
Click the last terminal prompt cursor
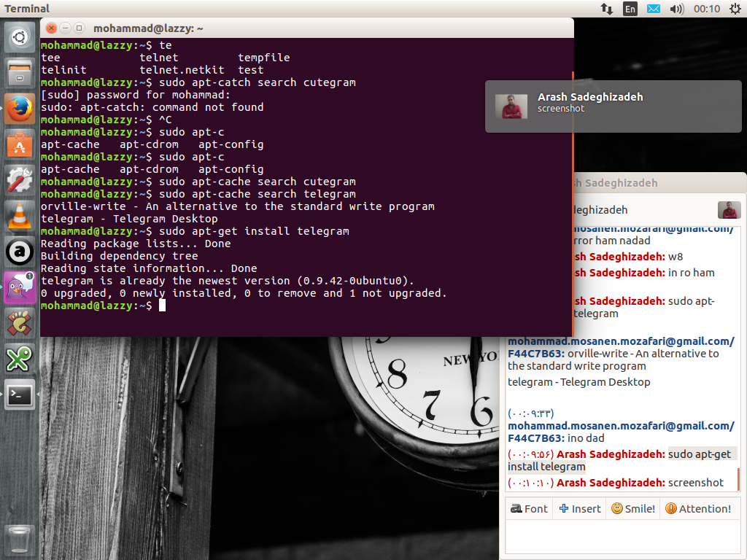tap(162, 306)
